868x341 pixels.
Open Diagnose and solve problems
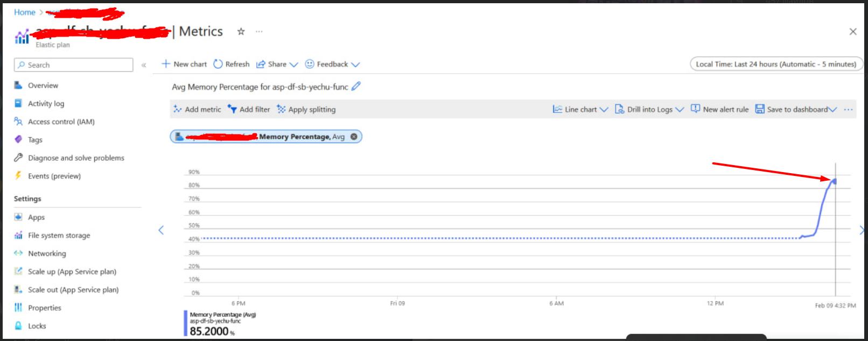(x=76, y=158)
